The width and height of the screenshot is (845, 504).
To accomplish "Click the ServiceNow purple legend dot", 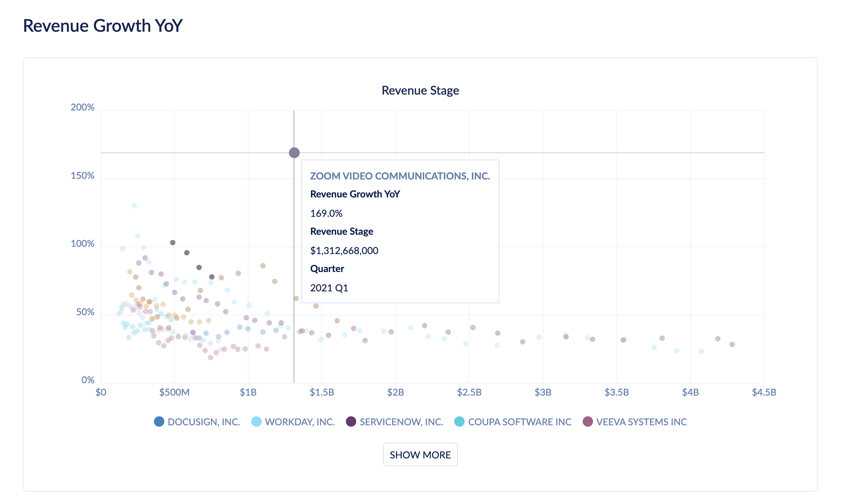I will click(351, 422).
